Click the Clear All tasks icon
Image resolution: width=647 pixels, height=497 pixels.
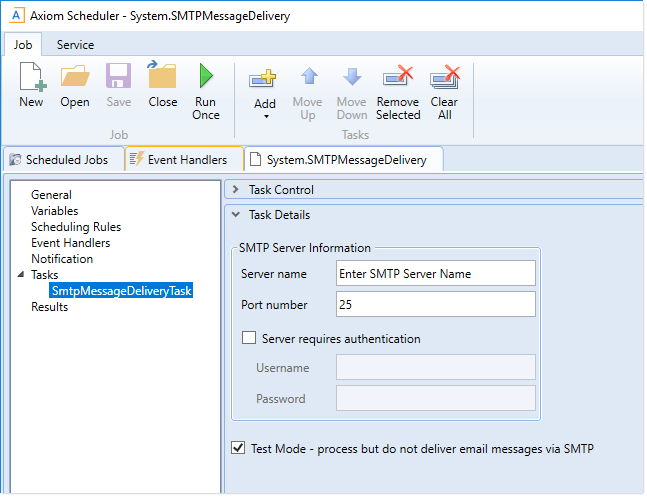(444, 77)
